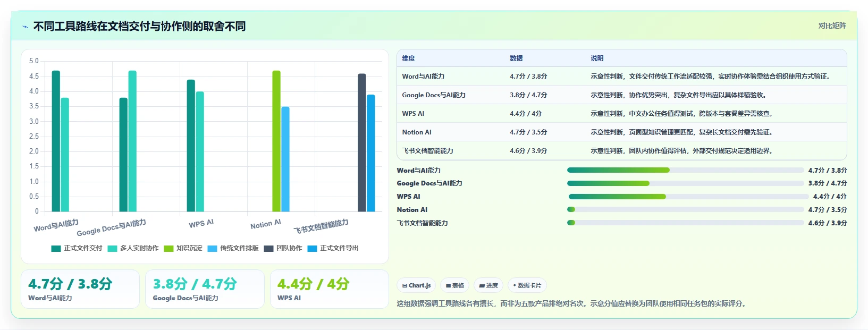Screen dimensions: 868x330
Task: Click the plus icon on 数据卡片 chip
Action: pyautogui.click(x=515, y=285)
